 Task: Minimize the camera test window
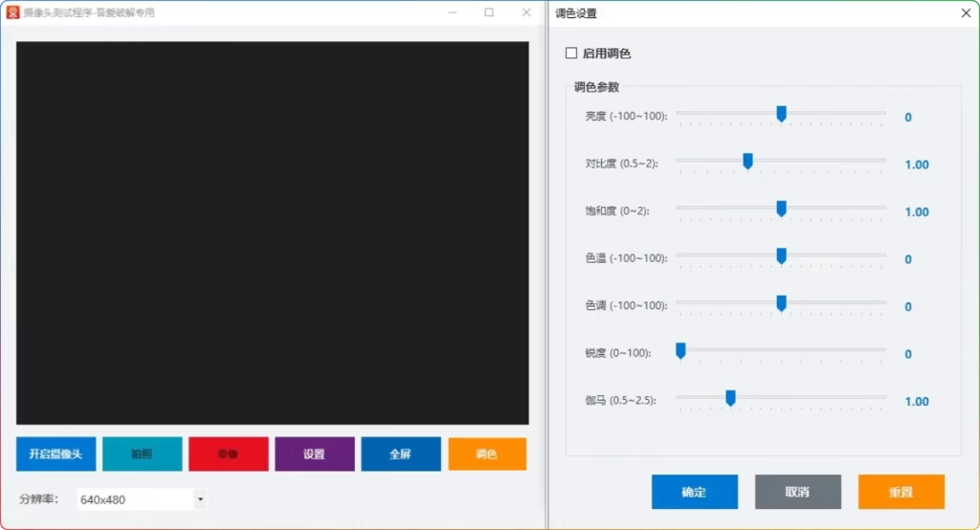[452, 12]
